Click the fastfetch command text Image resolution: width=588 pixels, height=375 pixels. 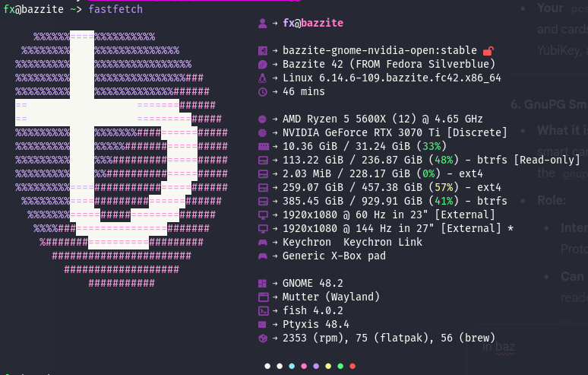click(x=115, y=9)
